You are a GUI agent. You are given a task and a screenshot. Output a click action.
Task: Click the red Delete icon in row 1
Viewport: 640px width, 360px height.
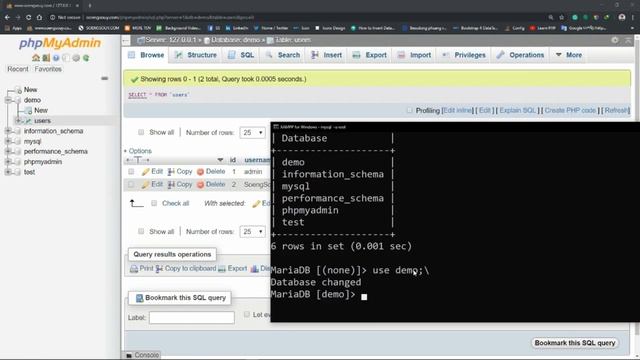pos(200,172)
